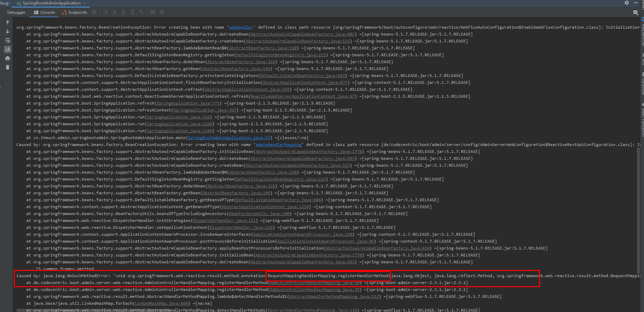Click the NoSuchMethodError 'Caused by' line
Screen dimensions: 644x312
click(x=328, y=276)
